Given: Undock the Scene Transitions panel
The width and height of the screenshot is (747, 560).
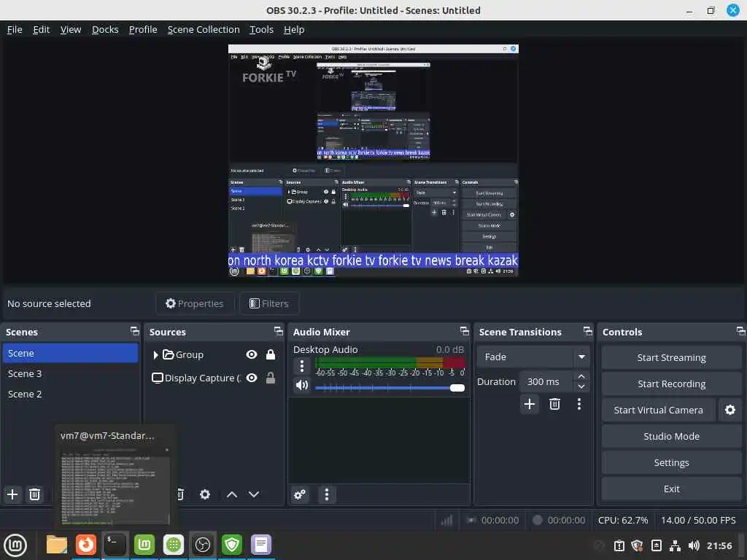Looking at the screenshot, I should point(588,331).
